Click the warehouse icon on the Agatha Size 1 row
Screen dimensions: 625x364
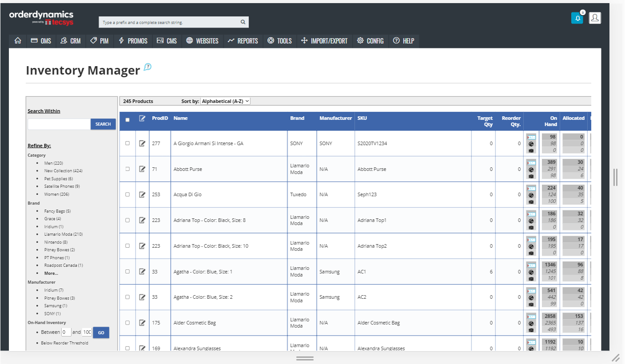click(530, 278)
